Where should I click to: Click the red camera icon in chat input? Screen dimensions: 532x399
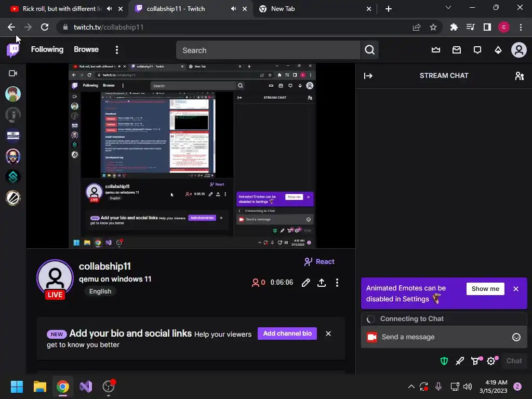(372, 337)
